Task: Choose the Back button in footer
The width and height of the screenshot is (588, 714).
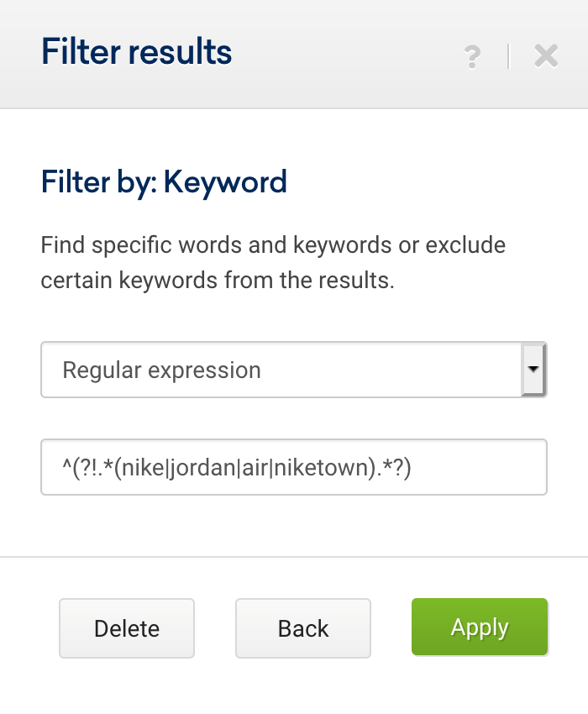Action: click(303, 628)
